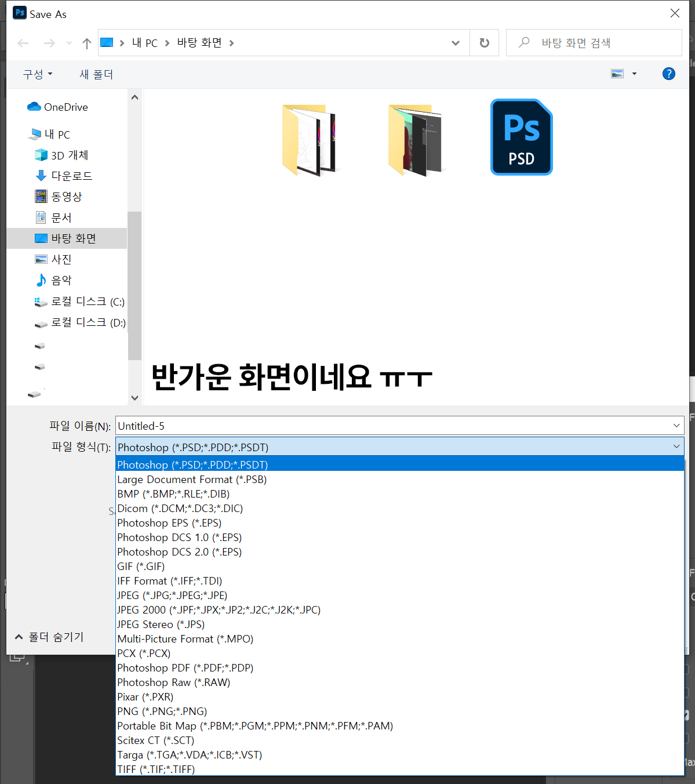Change the view layout icon

pyautogui.click(x=617, y=74)
